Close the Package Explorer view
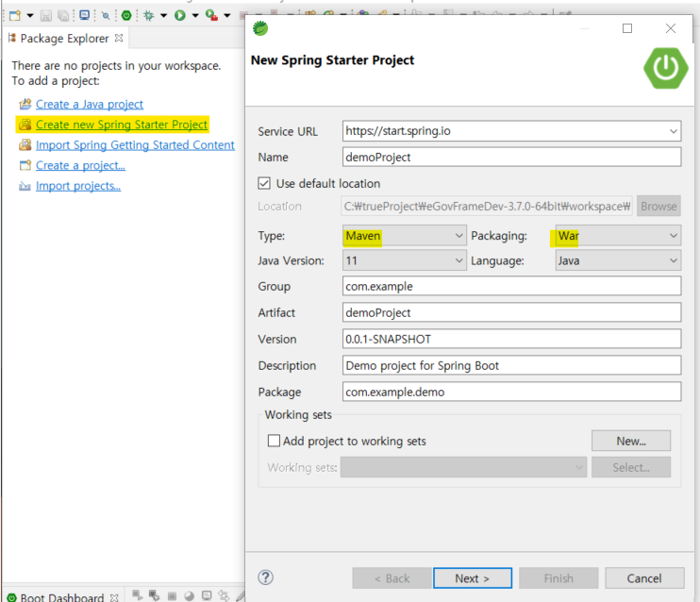The image size is (700, 602). [119, 38]
